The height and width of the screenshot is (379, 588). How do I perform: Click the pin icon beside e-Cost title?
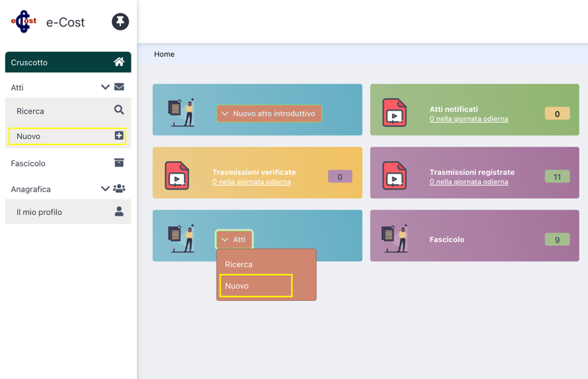pyautogui.click(x=120, y=21)
